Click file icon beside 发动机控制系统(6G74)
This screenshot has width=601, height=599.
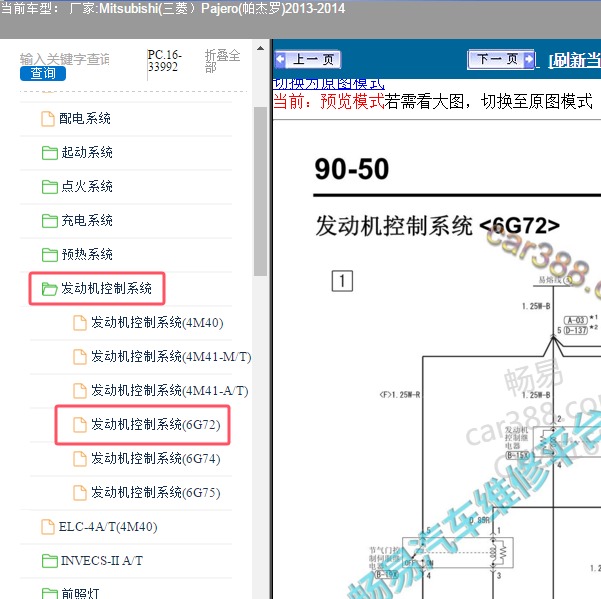(80, 459)
